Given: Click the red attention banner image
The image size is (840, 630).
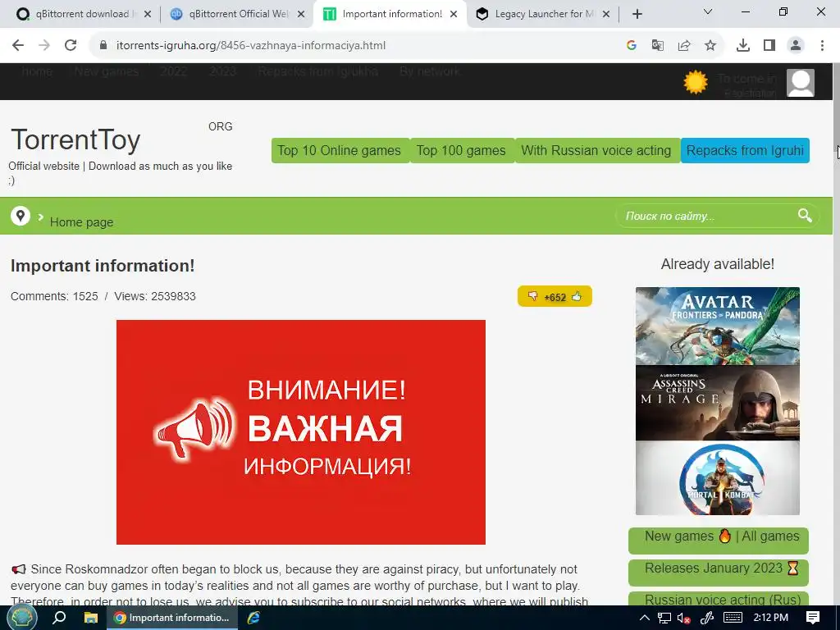Looking at the screenshot, I should (x=301, y=432).
